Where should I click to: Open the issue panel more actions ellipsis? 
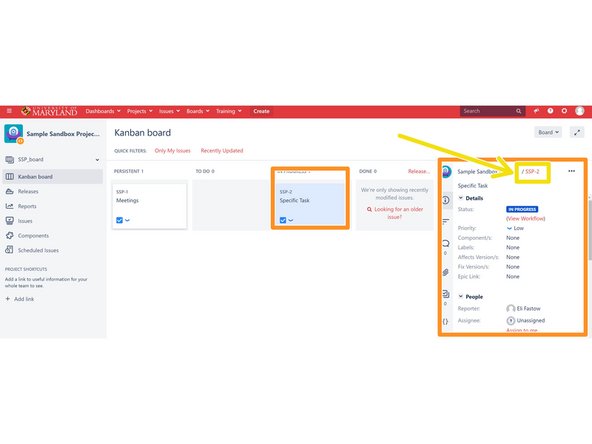tap(572, 171)
